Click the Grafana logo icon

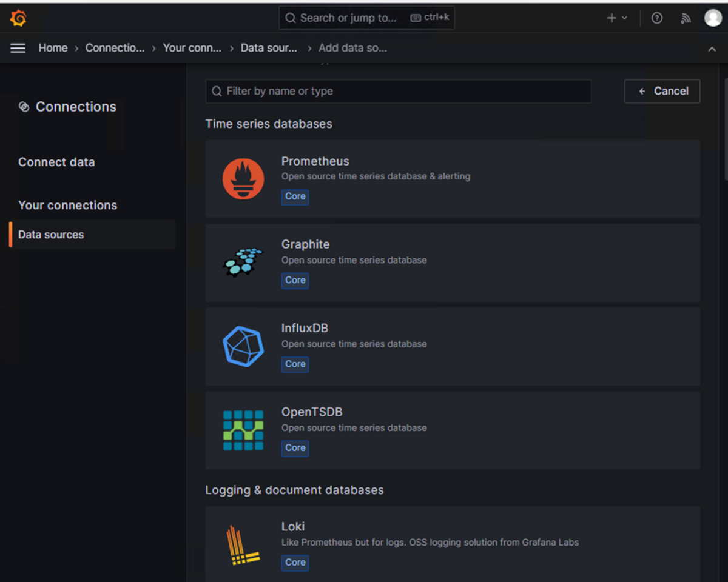point(18,18)
